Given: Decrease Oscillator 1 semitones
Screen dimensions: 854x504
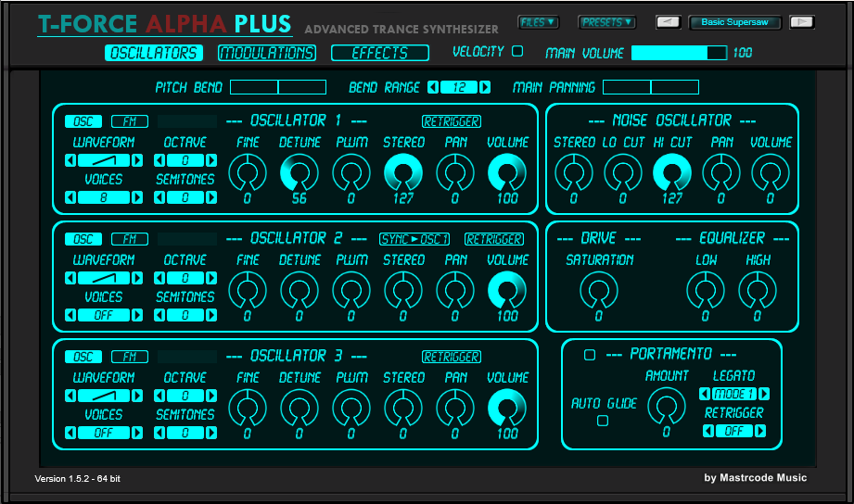Looking at the screenshot, I should tap(159, 197).
